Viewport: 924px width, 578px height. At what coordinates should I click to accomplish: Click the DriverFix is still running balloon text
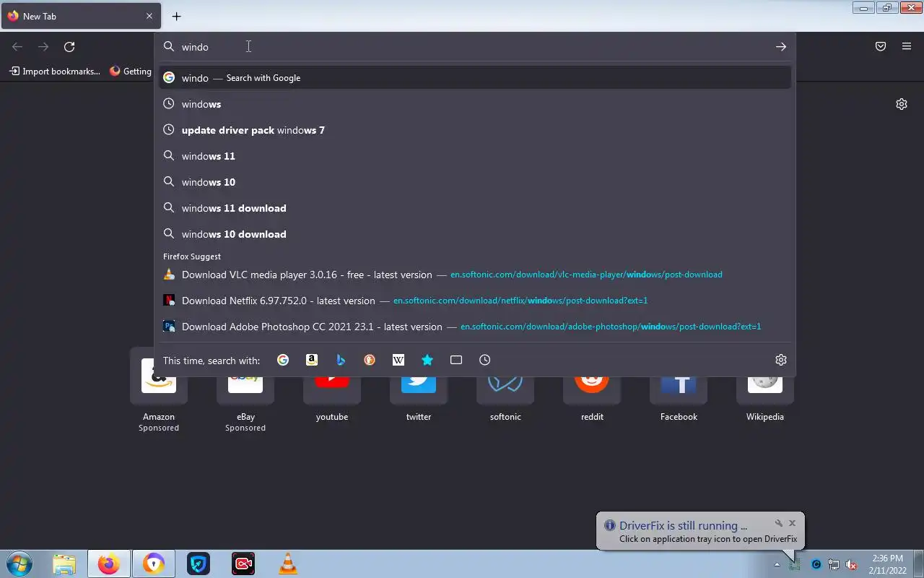(683, 526)
